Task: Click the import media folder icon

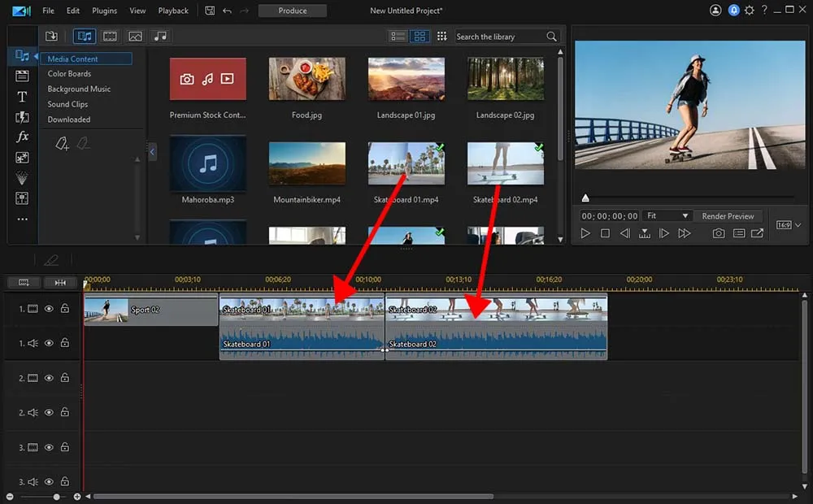Action: point(51,37)
